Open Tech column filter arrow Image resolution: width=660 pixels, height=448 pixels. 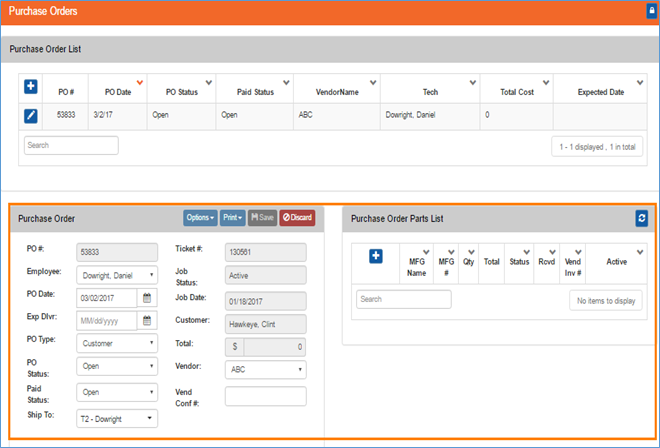pos(473,83)
